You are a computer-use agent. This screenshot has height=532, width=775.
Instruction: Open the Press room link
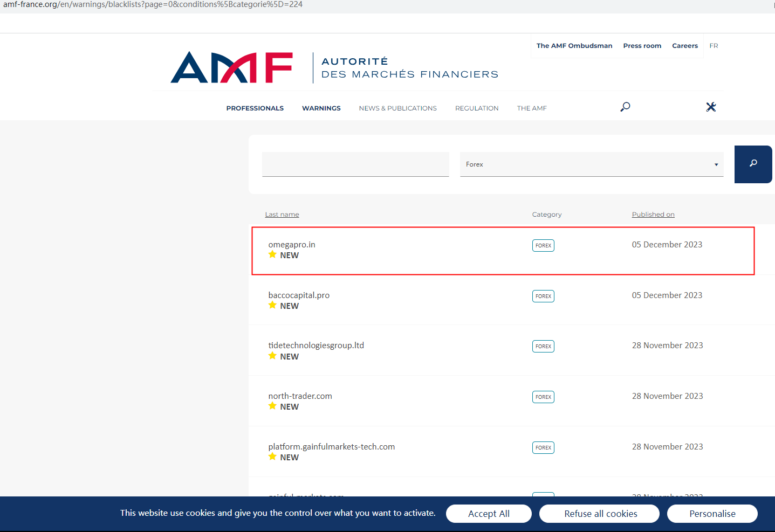(x=642, y=46)
